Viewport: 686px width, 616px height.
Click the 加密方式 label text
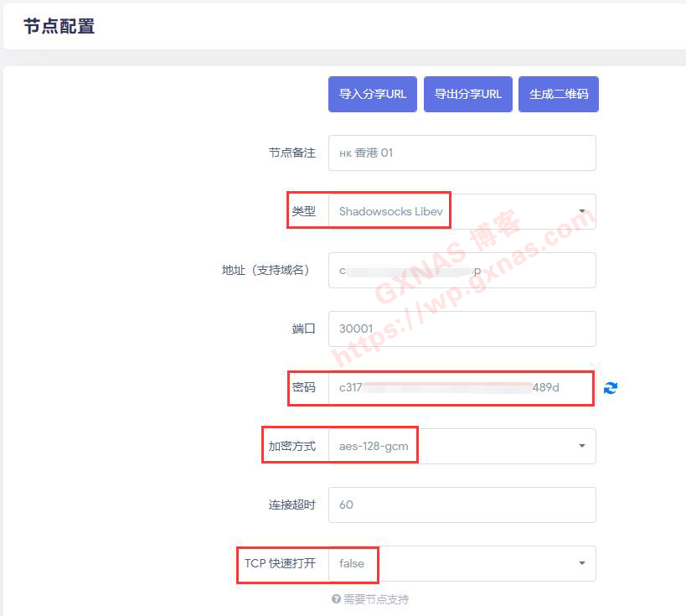(291, 446)
